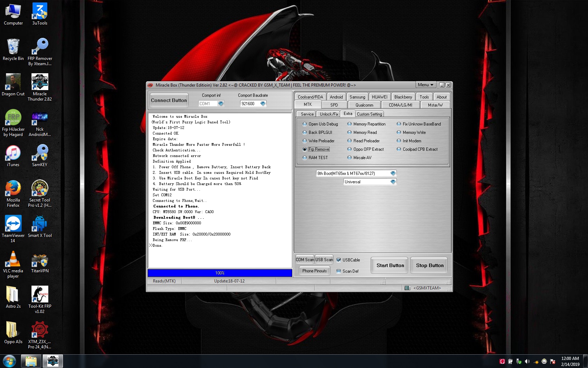Select the VLC media player icon

pyautogui.click(x=13, y=265)
